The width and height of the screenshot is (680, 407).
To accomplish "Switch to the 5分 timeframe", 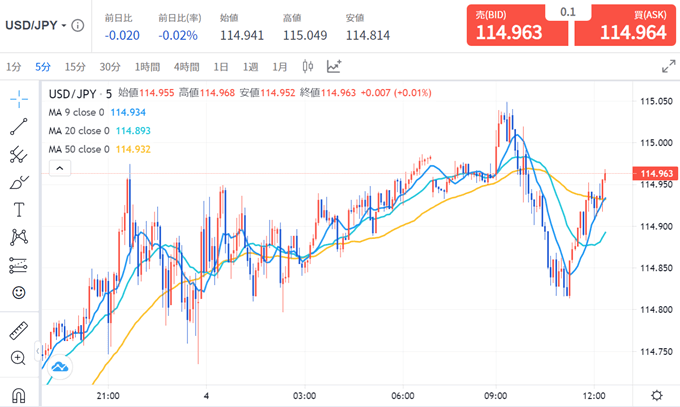I will pos(43,67).
